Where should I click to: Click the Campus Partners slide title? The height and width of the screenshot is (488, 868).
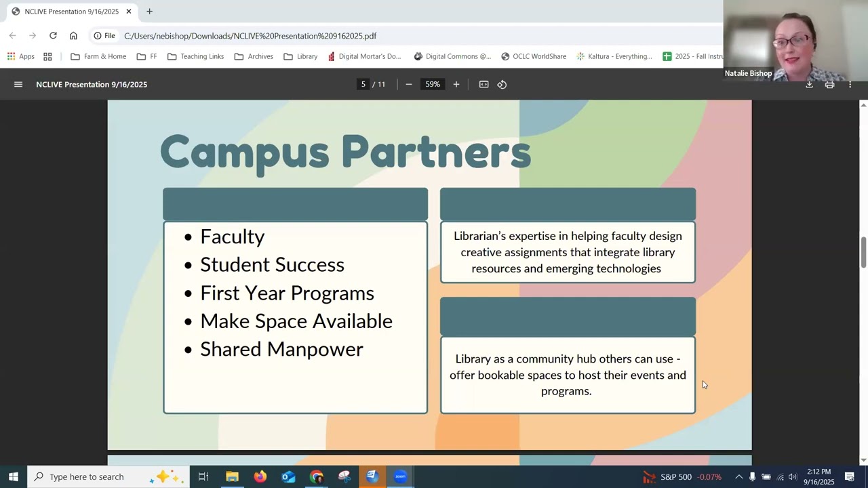pos(345,152)
